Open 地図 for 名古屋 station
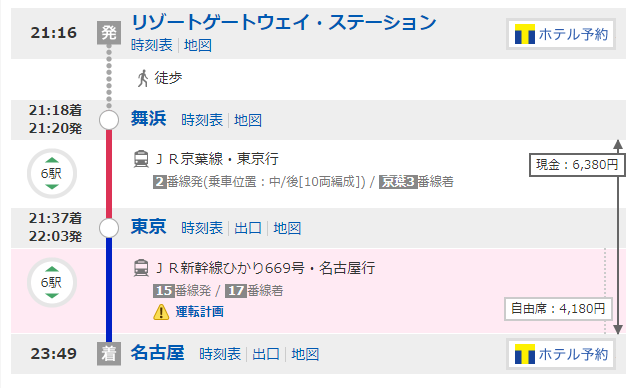Viewport: 635px width, 388px height. (305, 354)
